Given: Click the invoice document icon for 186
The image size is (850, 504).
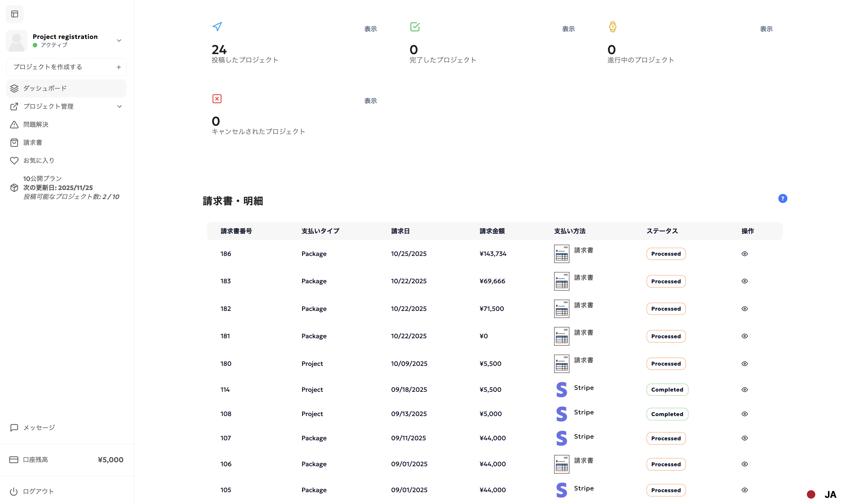Looking at the screenshot, I should pyautogui.click(x=561, y=254).
